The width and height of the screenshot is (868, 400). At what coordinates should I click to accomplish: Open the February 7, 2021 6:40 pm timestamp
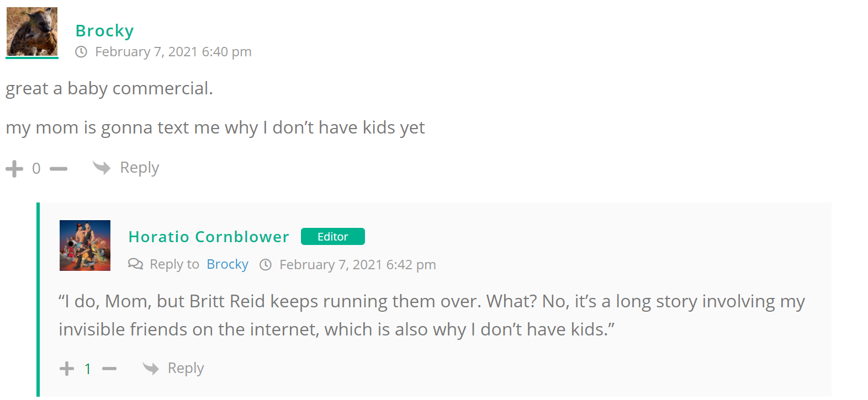pyautogui.click(x=173, y=52)
